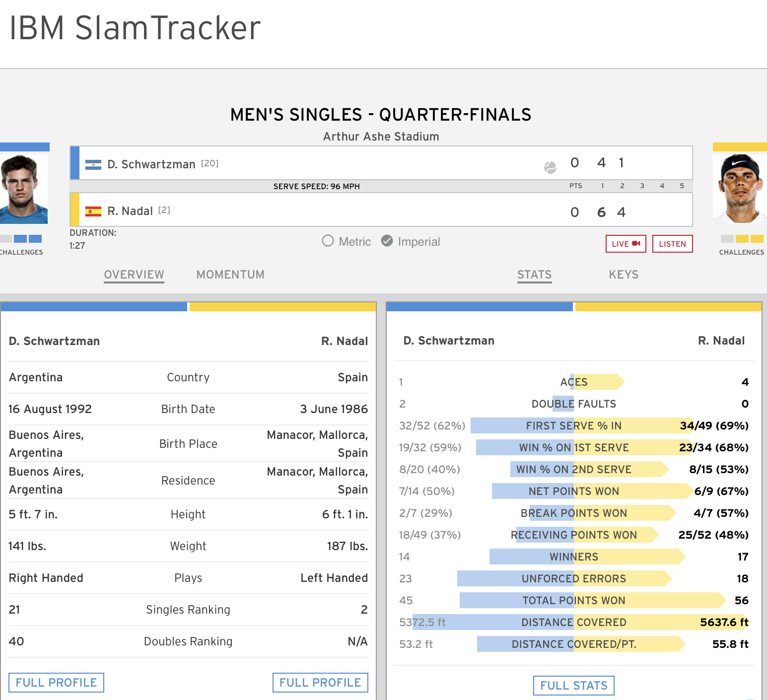
Task: Click the Weight label in overview
Action: click(188, 546)
